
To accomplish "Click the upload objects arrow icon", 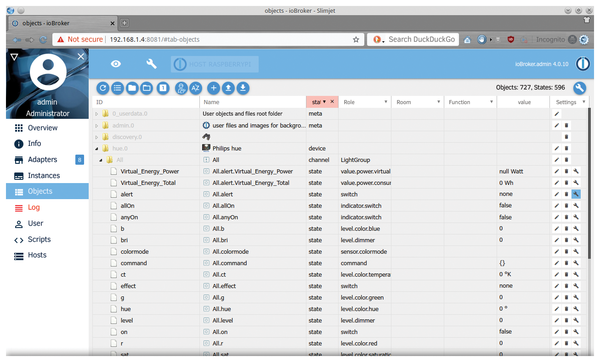I will point(228,88).
